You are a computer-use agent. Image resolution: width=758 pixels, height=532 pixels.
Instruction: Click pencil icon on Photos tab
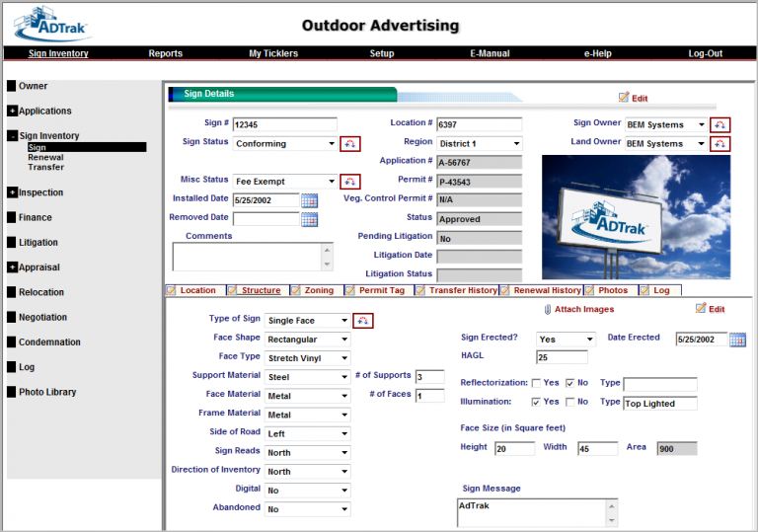pyautogui.click(x=589, y=290)
